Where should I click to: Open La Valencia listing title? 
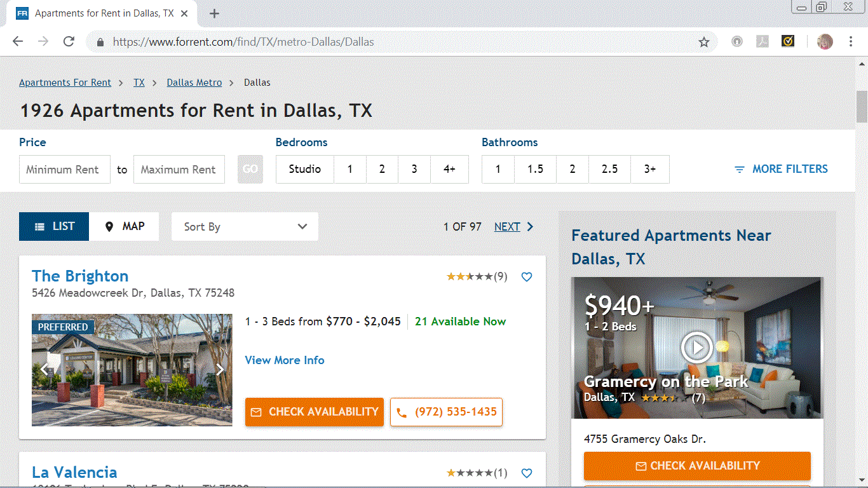(x=74, y=472)
